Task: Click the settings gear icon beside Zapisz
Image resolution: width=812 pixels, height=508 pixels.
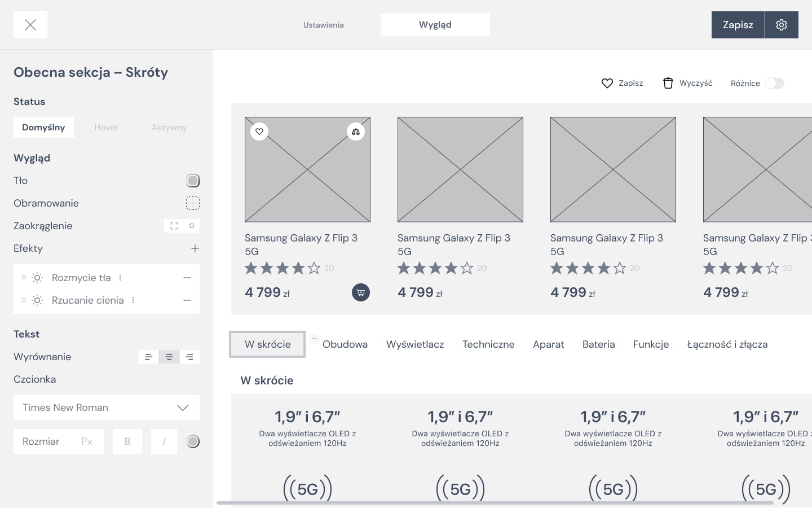Action: click(782, 25)
